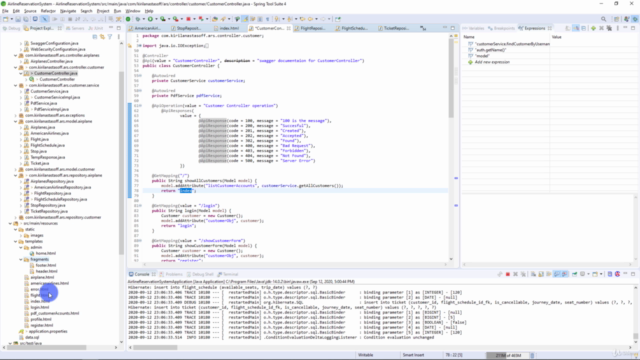Screen dimensions: 640x360
Task: Select CustomerController.java in Project Explorer
Action: pyautogui.click(x=56, y=73)
